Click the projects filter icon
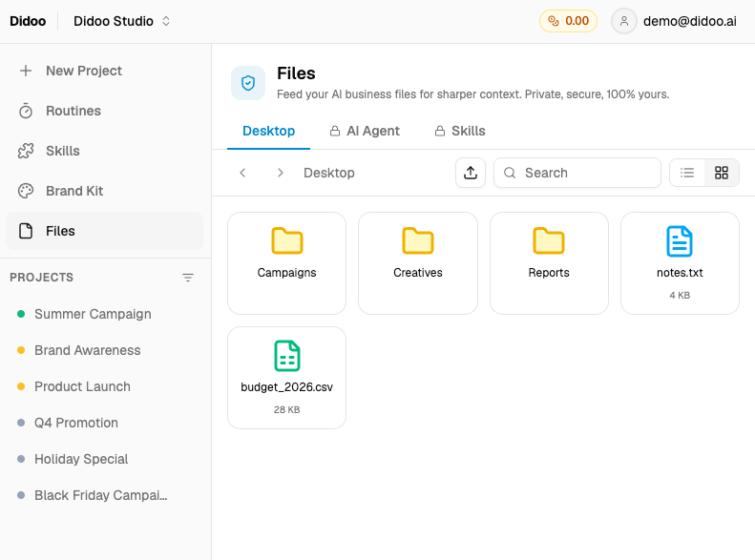The height and width of the screenshot is (560, 755). point(188,278)
